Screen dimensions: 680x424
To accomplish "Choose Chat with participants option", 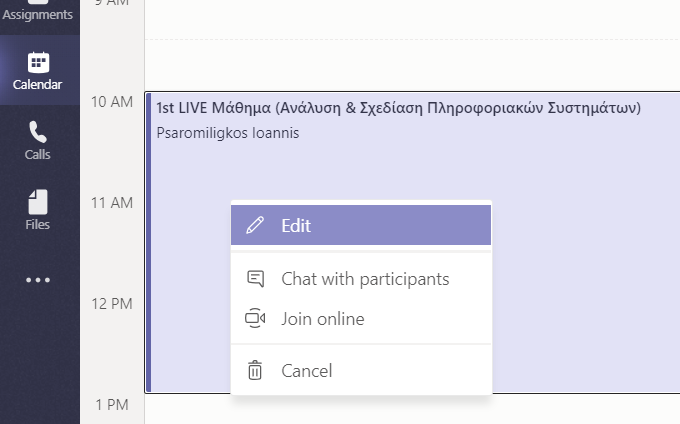I will click(x=361, y=279).
